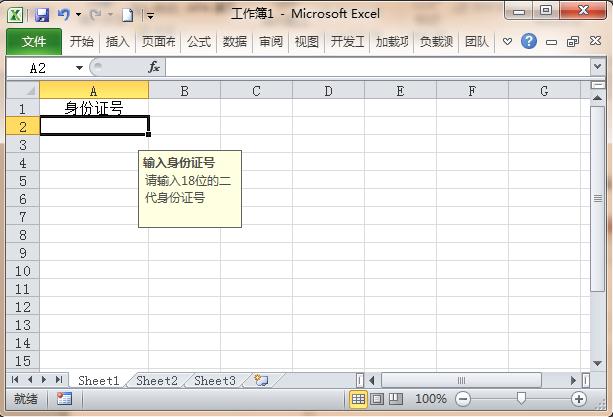The width and height of the screenshot is (613, 417).
Task: Click the Insert Function fx icon
Action: pos(154,67)
